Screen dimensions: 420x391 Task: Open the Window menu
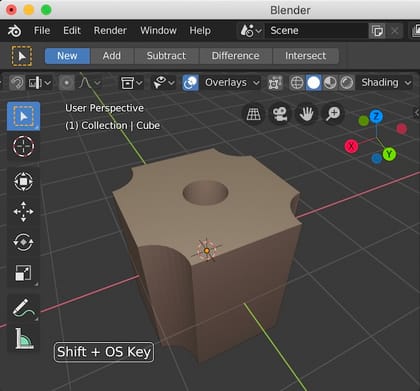pos(158,31)
